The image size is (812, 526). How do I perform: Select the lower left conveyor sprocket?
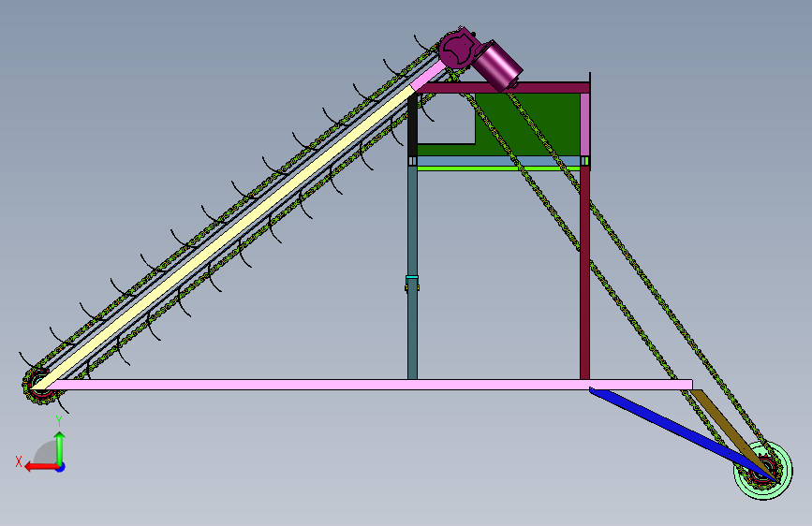(39, 386)
